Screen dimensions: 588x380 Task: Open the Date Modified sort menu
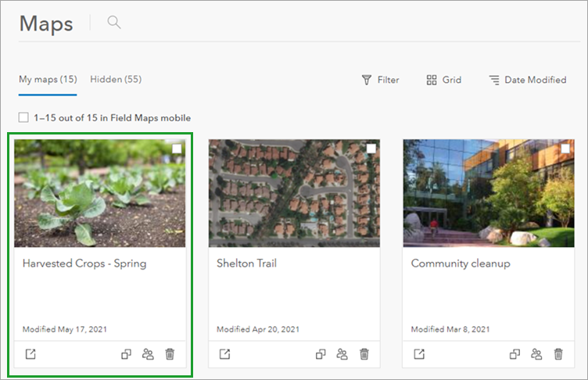click(528, 80)
